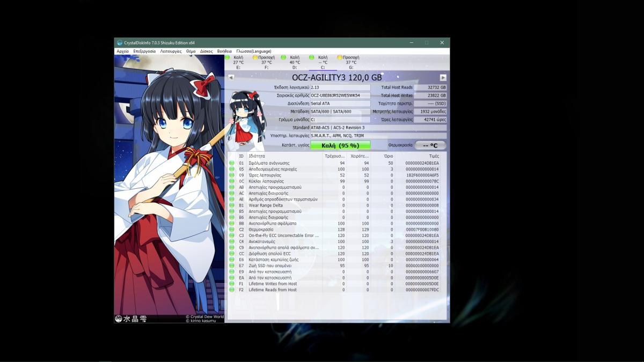The width and height of the screenshot is (644, 362).
Task: Click the status icon of attribute row C4
Action: (232, 241)
